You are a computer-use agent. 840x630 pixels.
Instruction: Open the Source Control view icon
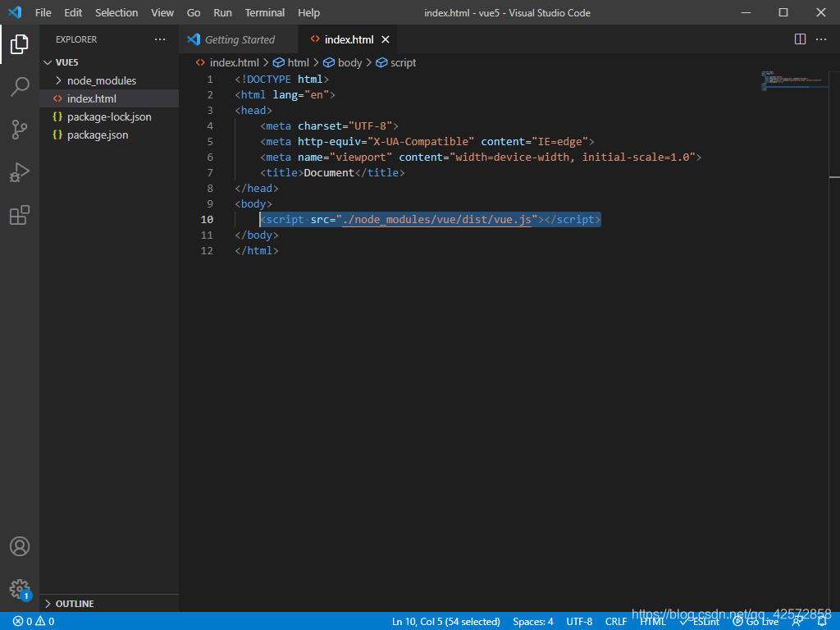20,130
